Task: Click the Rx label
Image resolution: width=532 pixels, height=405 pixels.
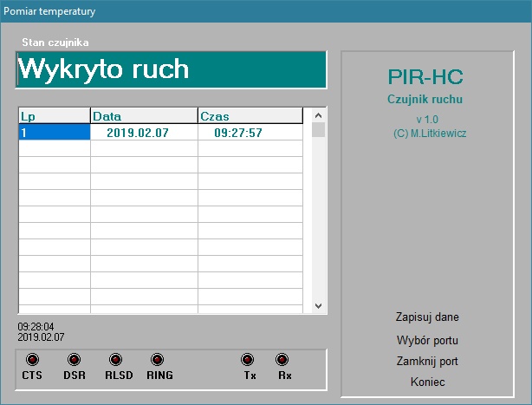Action: (x=285, y=376)
